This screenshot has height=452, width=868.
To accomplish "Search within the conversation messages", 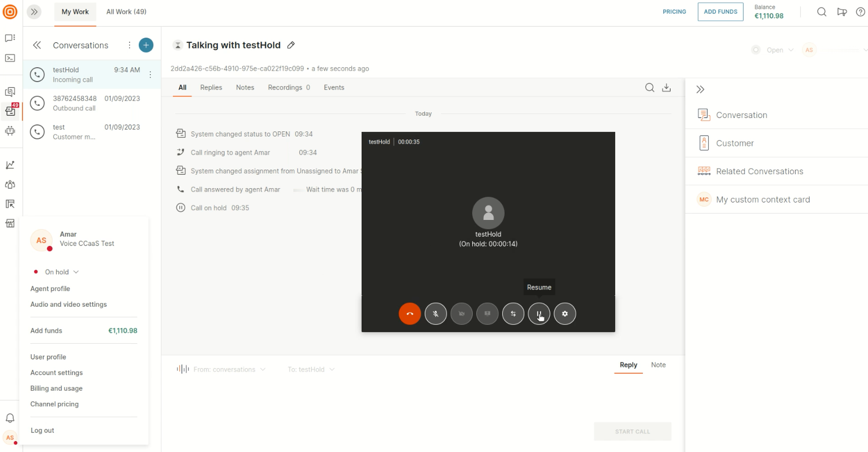I will [650, 87].
